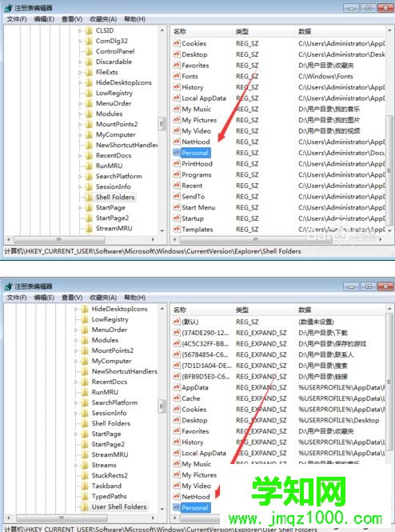Open the 帮助(H) menu in the top window
This screenshot has width=395, height=532.
(x=134, y=19)
